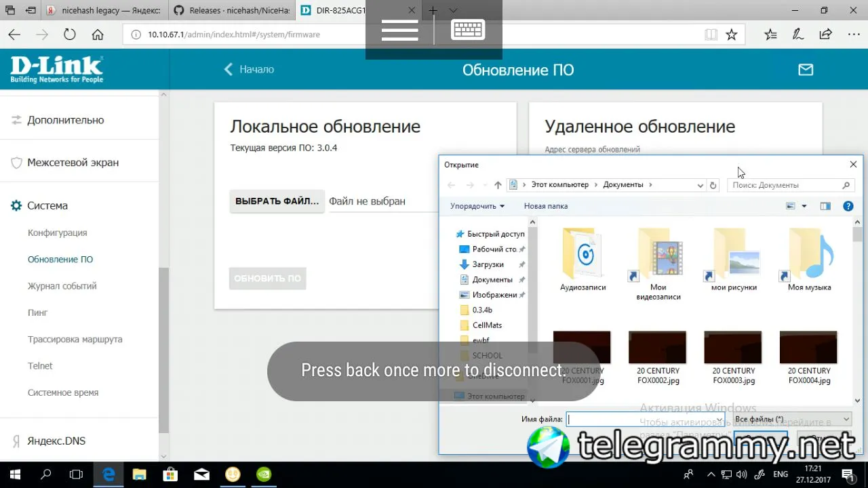Refresh the router admin page
This screenshot has height=488, width=868.
point(69,35)
